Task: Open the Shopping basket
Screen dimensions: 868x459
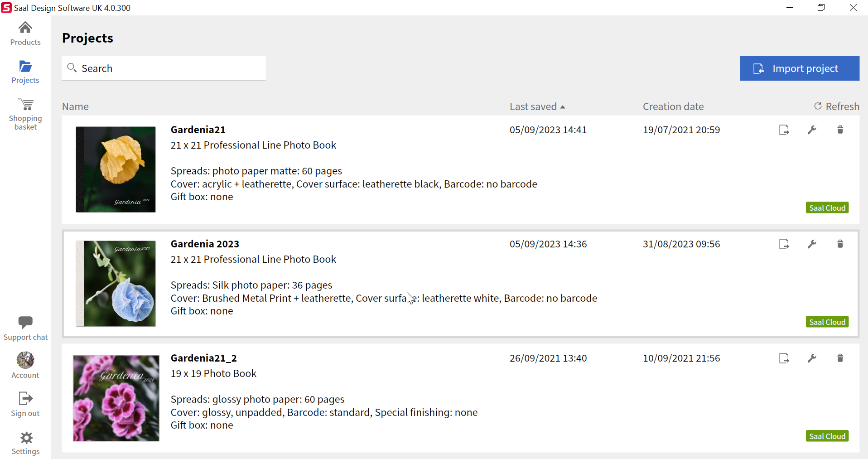Action: click(x=25, y=114)
